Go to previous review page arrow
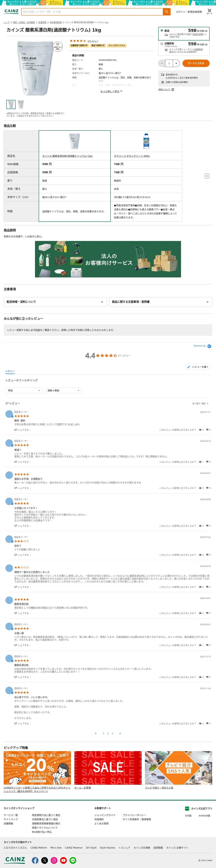This screenshot has width=216, height=868. pos(96,733)
